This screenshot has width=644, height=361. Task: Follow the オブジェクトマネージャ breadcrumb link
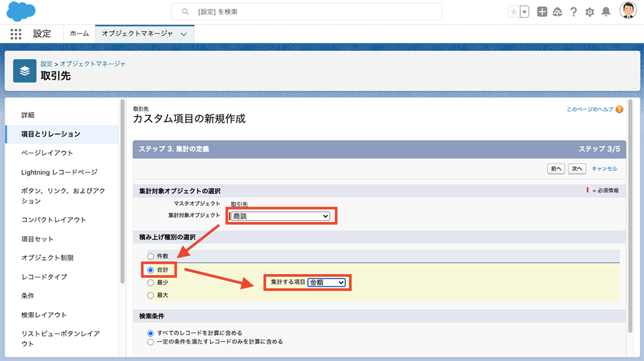click(x=93, y=64)
